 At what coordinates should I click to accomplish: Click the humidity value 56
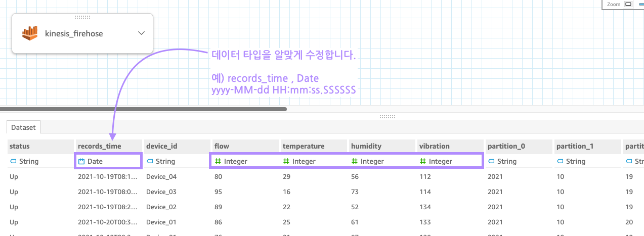(x=355, y=177)
